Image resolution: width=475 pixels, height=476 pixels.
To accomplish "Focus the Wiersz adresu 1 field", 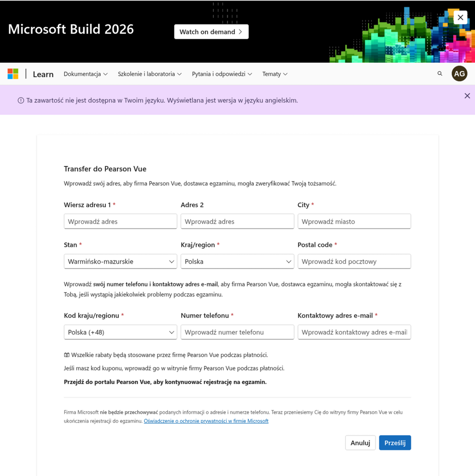I will click(x=121, y=221).
